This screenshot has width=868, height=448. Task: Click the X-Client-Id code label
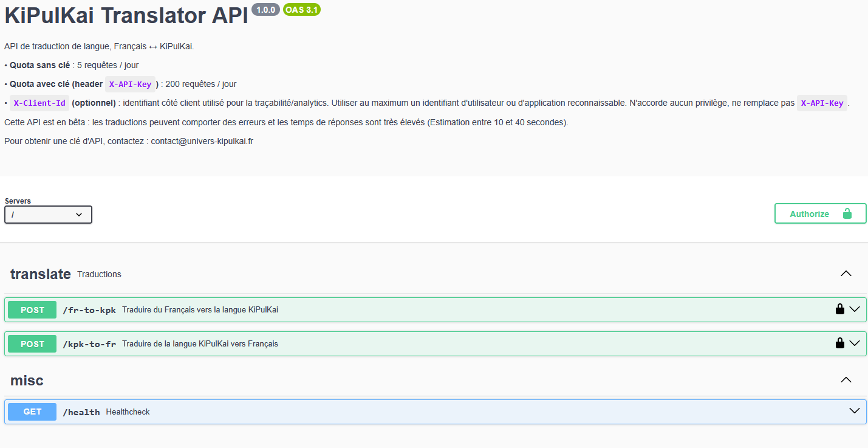[39, 103]
